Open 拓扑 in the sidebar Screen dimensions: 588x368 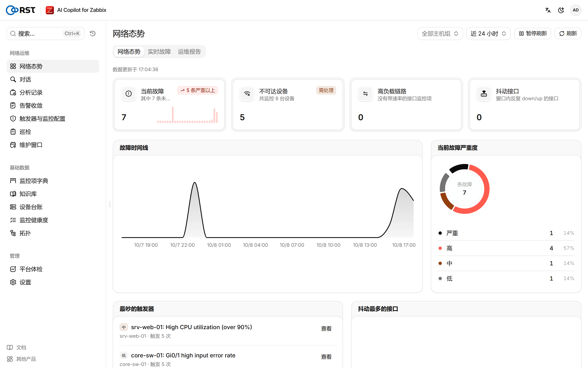(53, 233)
